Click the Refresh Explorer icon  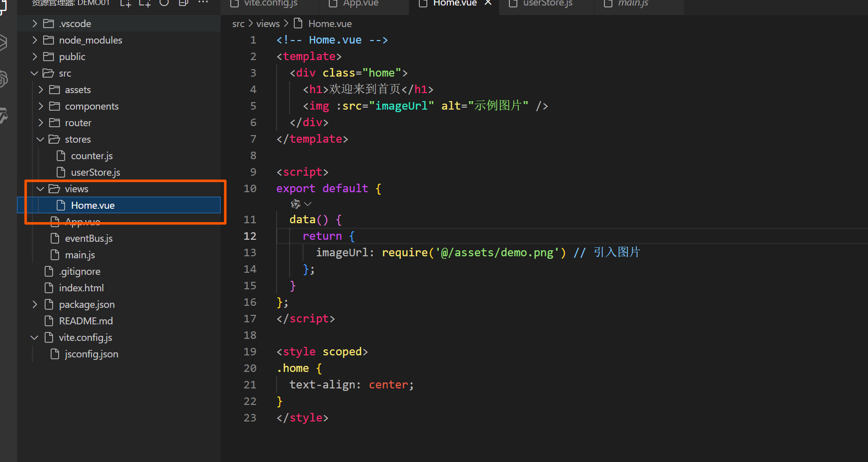(x=164, y=3)
